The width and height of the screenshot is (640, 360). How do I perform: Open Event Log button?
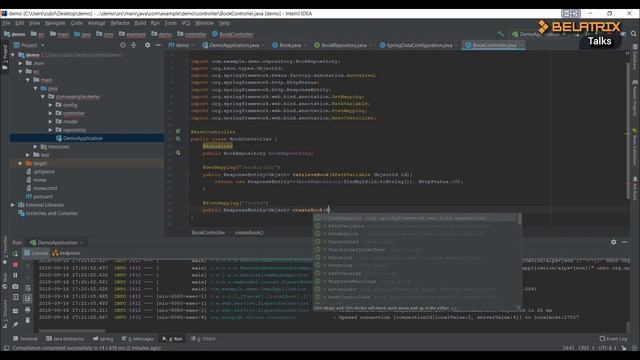point(613,339)
